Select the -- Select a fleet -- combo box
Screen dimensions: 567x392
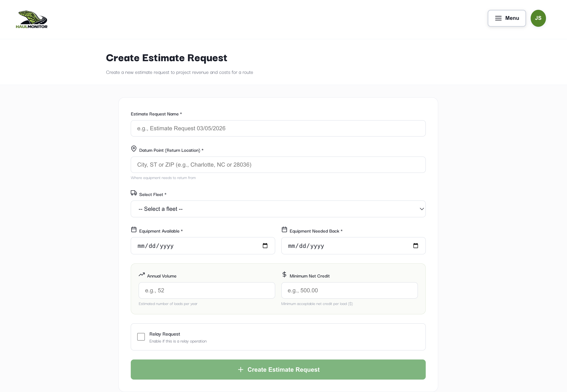[x=278, y=209]
